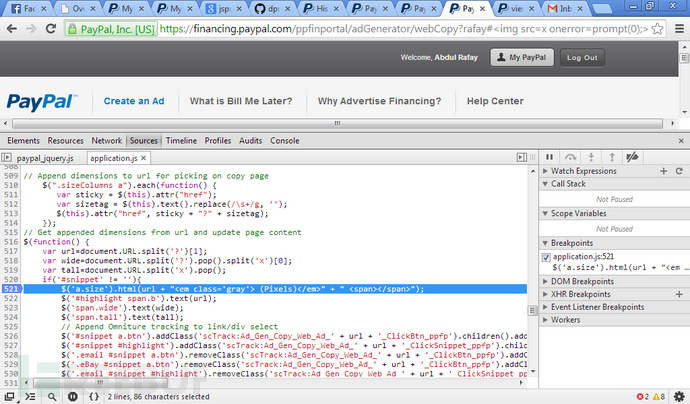Show the file navigator in Sources panel
Screen dimensions: 690x404
pos(6,158)
